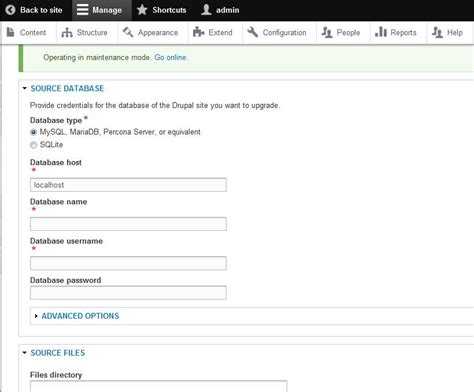Focus the Database name field
This screenshot has height=392, width=474.
[128, 224]
